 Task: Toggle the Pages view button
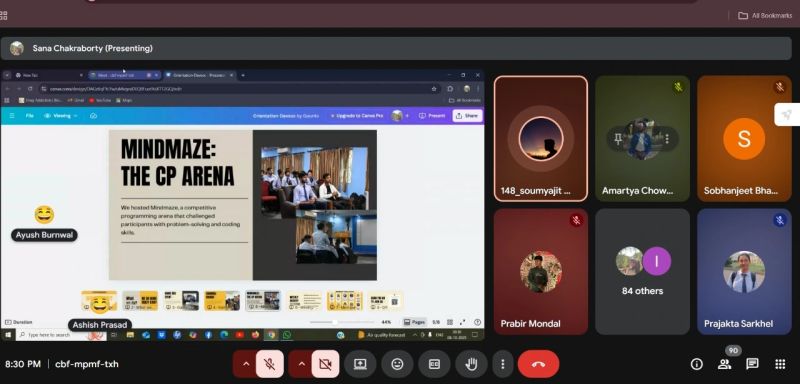pos(414,322)
